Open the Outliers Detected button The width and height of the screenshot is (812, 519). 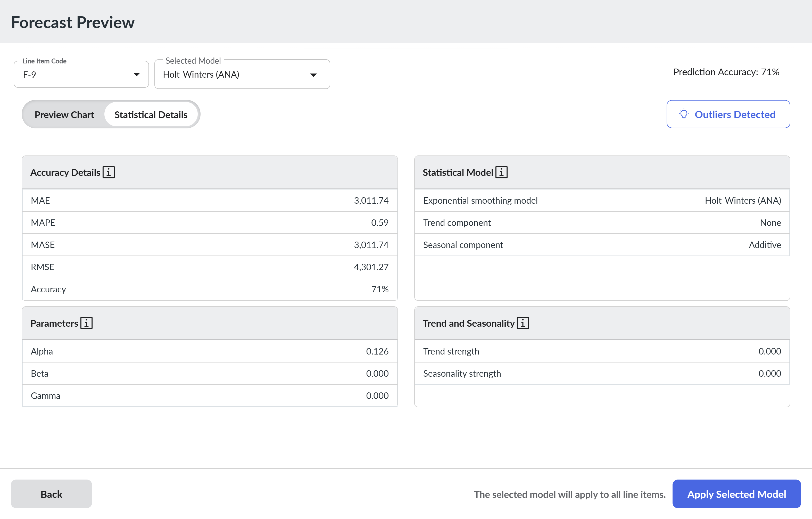tap(728, 114)
